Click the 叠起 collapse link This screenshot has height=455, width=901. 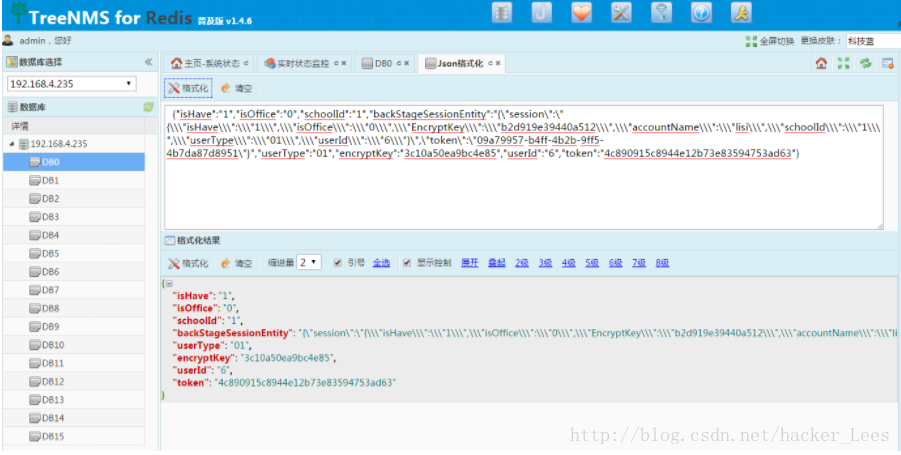pyautogui.click(x=496, y=263)
